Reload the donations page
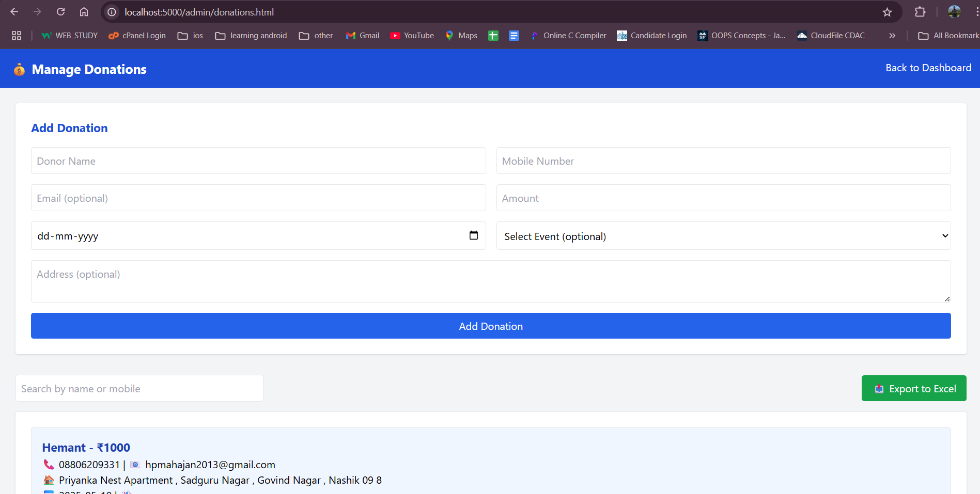This screenshot has width=980, height=494. click(60, 11)
